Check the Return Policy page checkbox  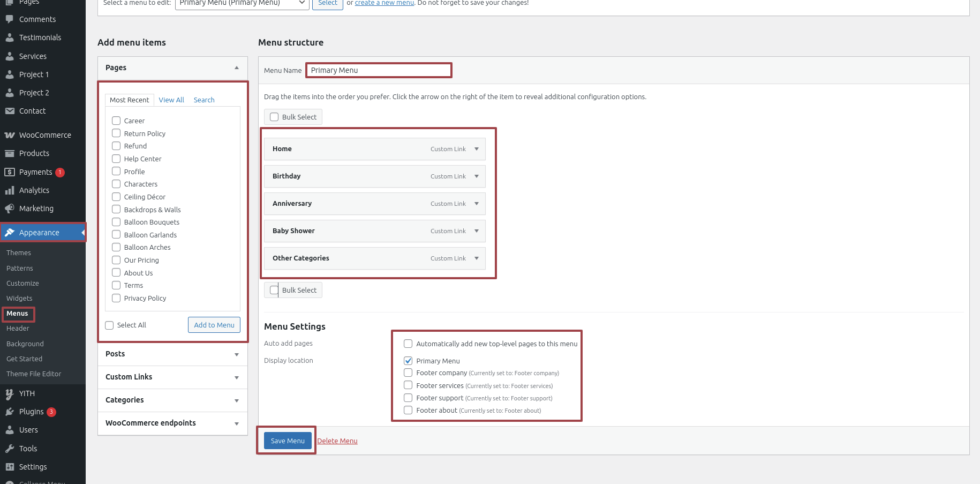pos(116,133)
